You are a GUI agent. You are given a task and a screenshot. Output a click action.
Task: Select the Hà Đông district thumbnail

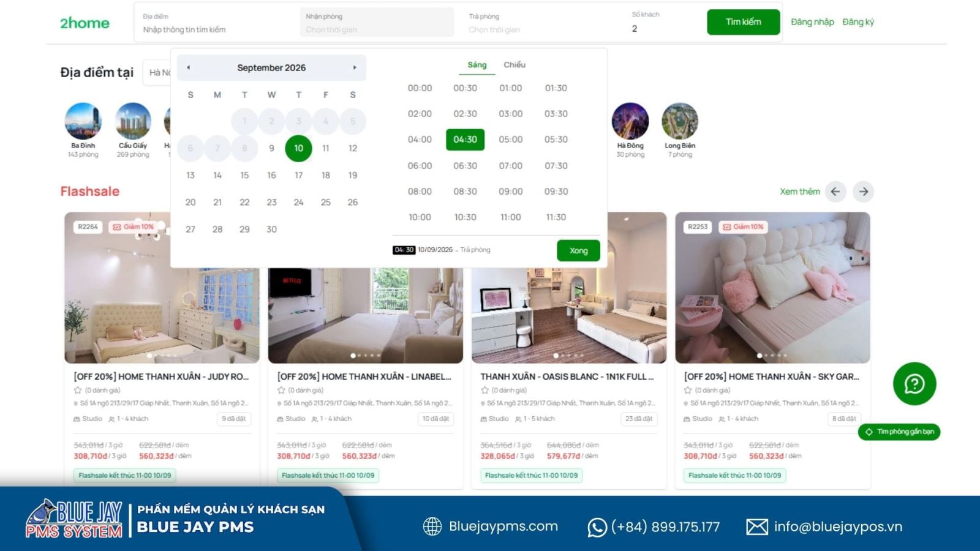(630, 121)
